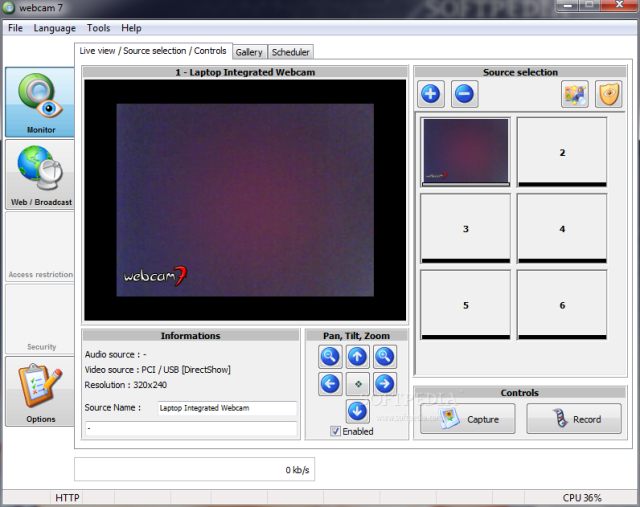The image size is (640, 507).
Task: Select empty source slot 6
Action: click(562, 305)
